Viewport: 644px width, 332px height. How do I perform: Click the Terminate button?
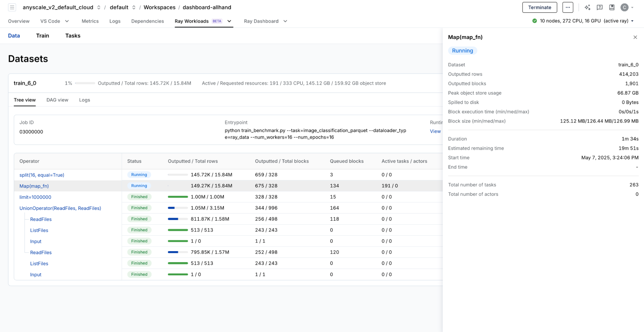click(x=539, y=7)
